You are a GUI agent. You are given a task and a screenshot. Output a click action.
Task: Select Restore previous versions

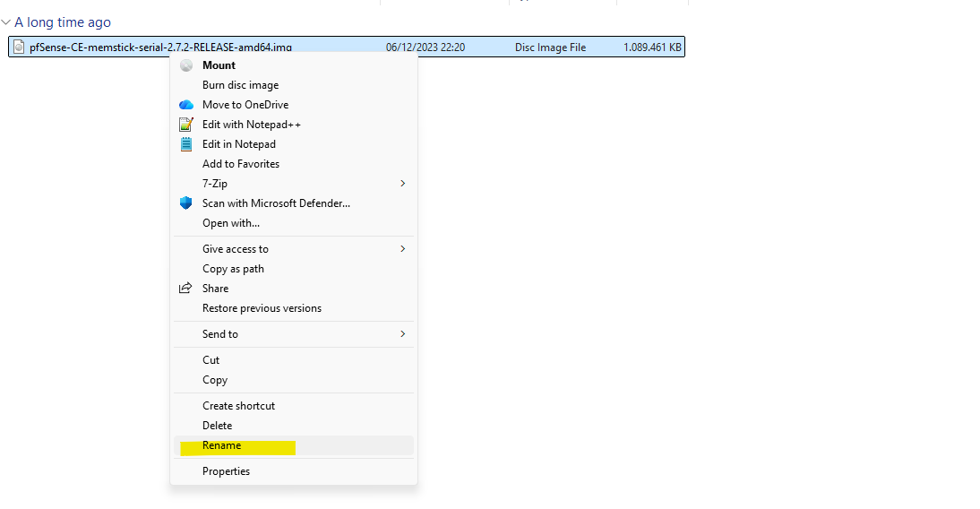[294, 308]
